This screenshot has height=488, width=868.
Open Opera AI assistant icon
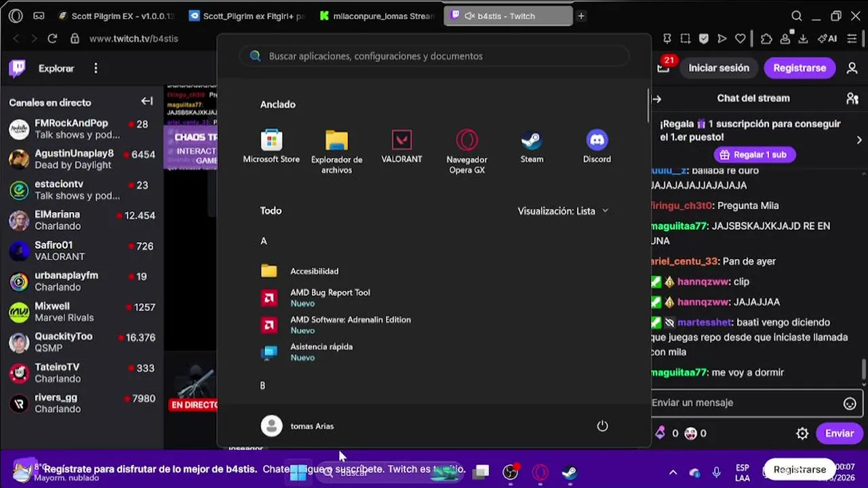point(827,39)
